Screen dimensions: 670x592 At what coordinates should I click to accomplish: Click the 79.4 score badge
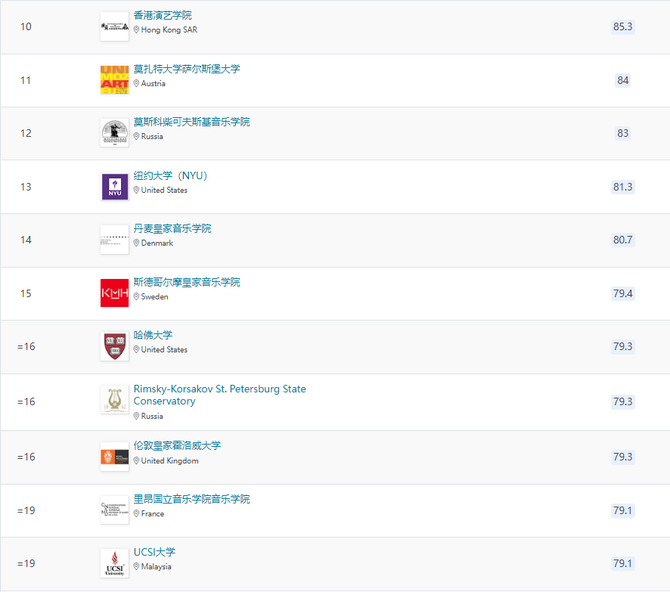pos(623,293)
